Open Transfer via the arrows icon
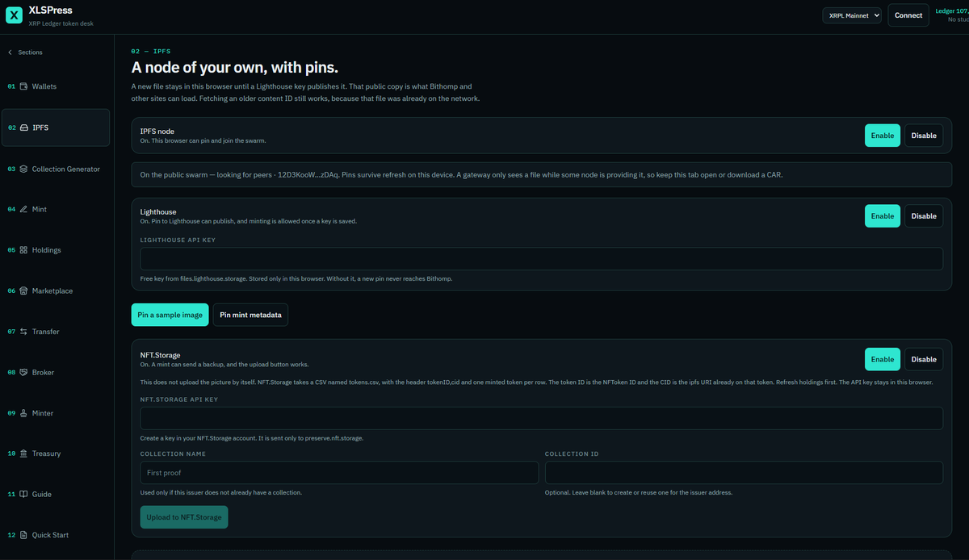This screenshot has height=560, width=969. click(x=24, y=332)
